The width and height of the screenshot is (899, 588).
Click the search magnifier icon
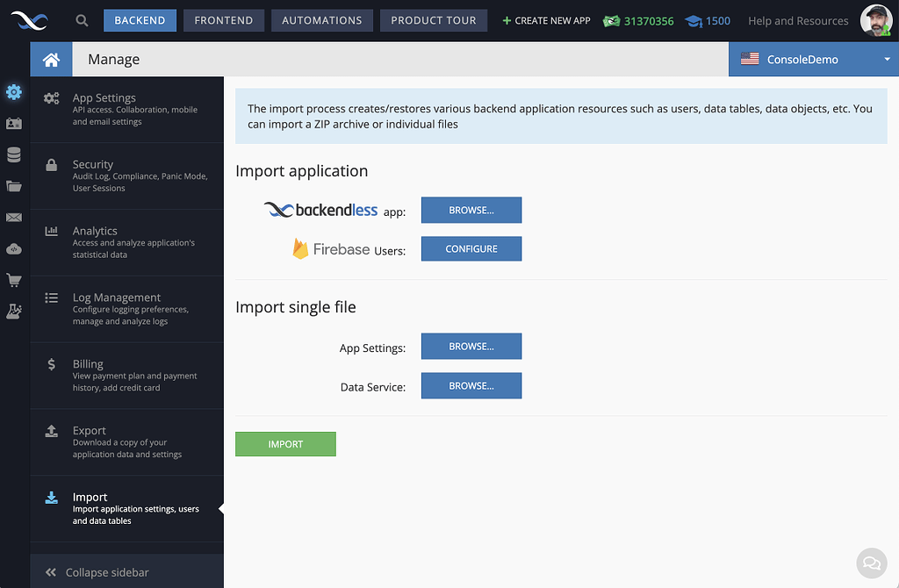pyautogui.click(x=82, y=19)
